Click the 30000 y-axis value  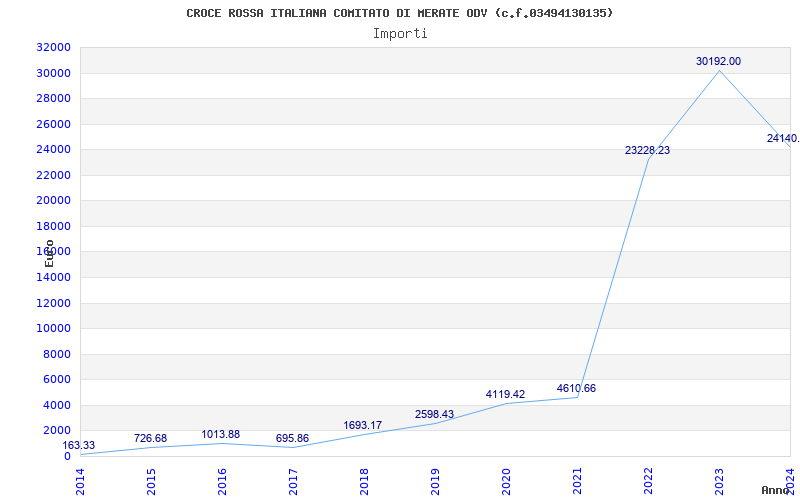click(53, 73)
